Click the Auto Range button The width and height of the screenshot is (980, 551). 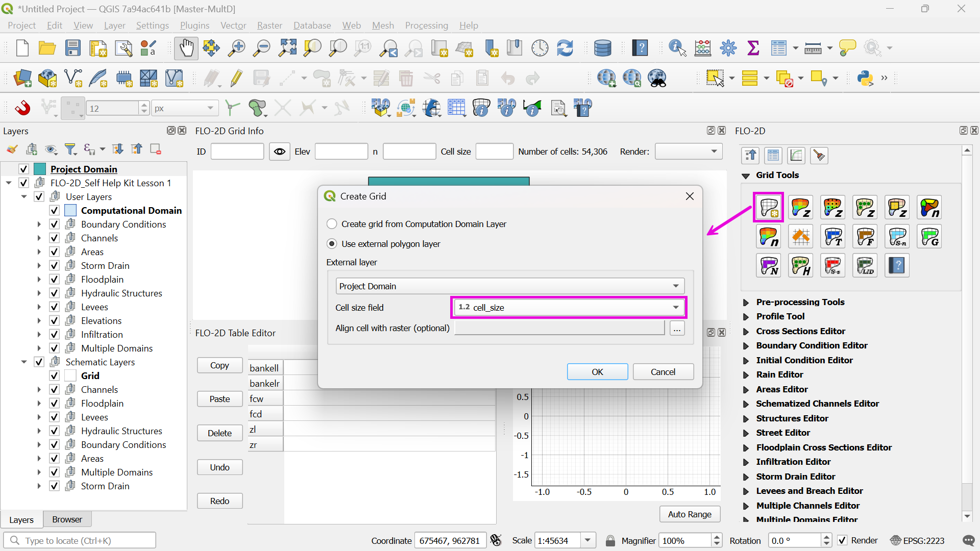coord(689,514)
